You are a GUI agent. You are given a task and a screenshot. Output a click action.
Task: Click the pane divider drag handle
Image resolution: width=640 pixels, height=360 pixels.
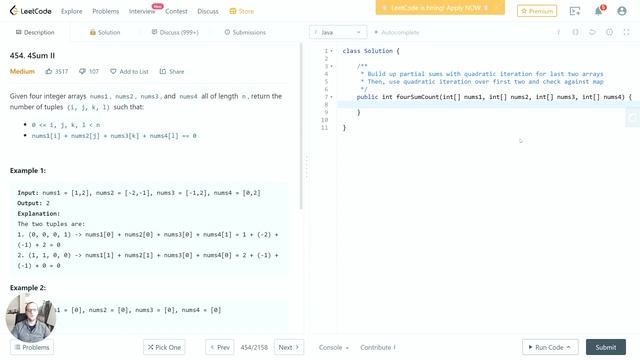tap(306, 167)
